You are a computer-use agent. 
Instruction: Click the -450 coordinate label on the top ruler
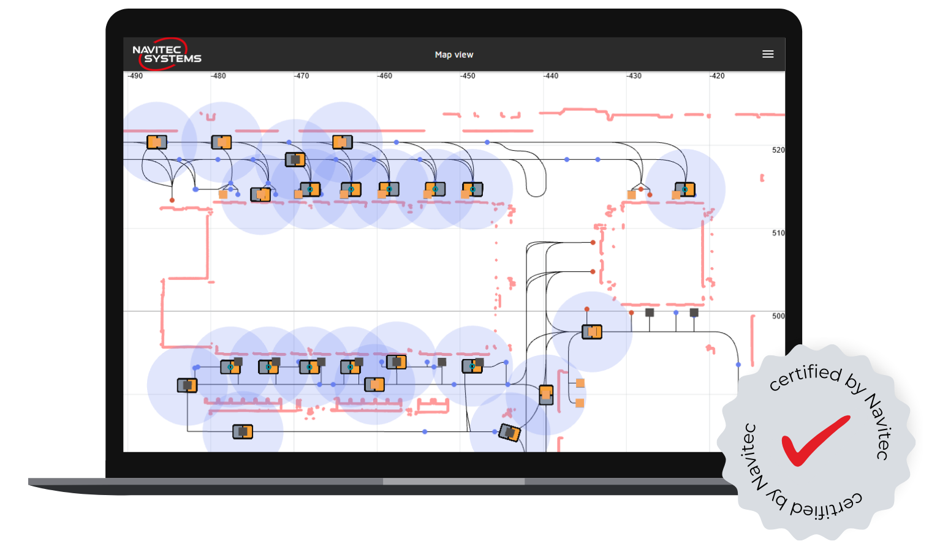click(x=468, y=76)
